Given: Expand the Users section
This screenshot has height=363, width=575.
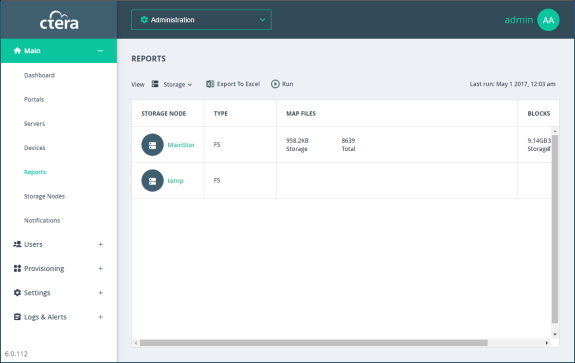Looking at the screenshot, I should (x=100, y=244).
